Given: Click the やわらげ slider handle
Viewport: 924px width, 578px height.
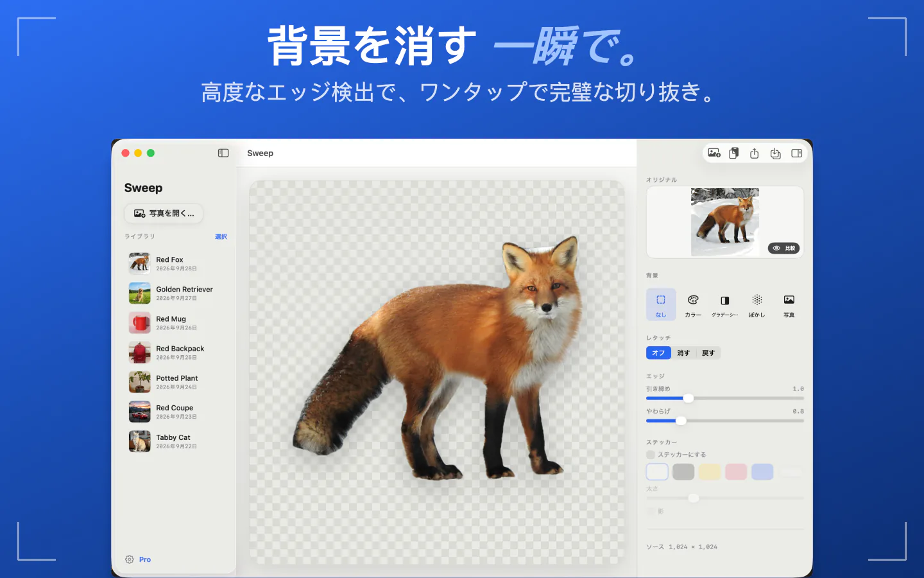Looking at the screenshot, I should (681, 421).
